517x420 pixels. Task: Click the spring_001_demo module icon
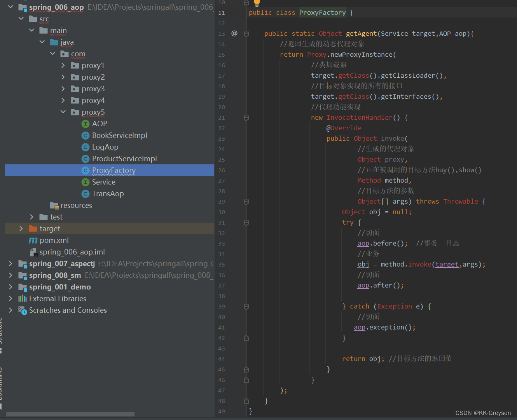click(23, 287)
